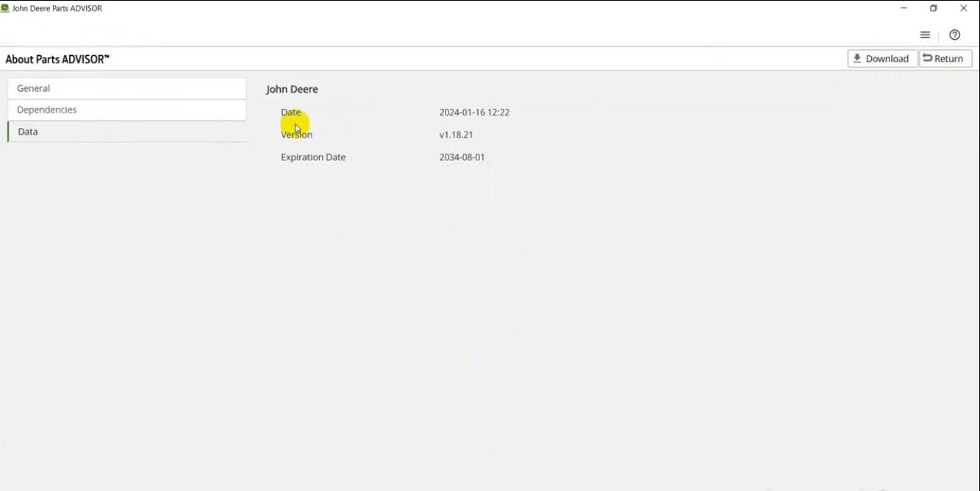Click the Version label

[296, 135]
